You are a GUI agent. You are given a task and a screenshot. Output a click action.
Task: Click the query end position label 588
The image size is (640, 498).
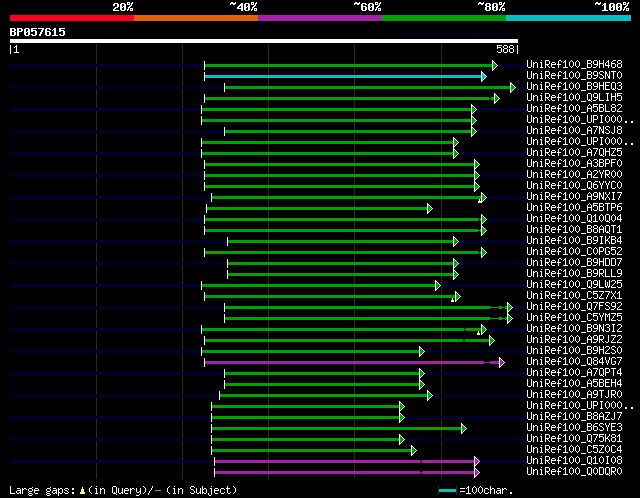click(x=505, y=49)
